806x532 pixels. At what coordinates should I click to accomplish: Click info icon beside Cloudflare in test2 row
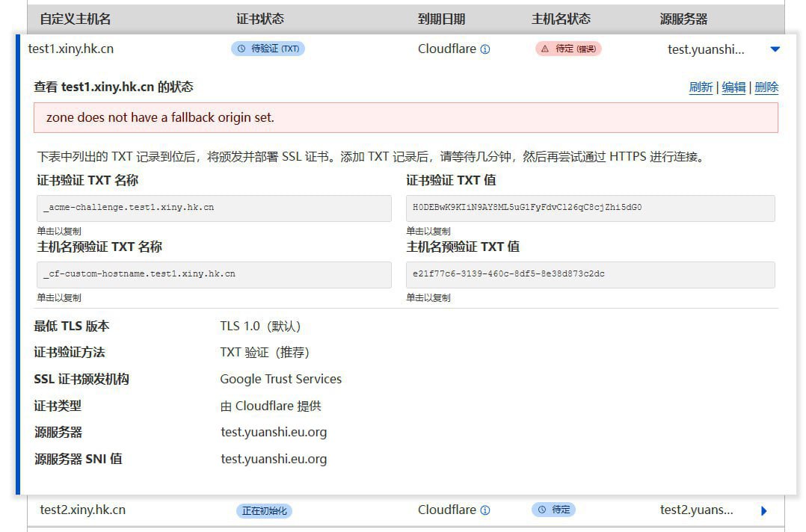tap(485, 510)
